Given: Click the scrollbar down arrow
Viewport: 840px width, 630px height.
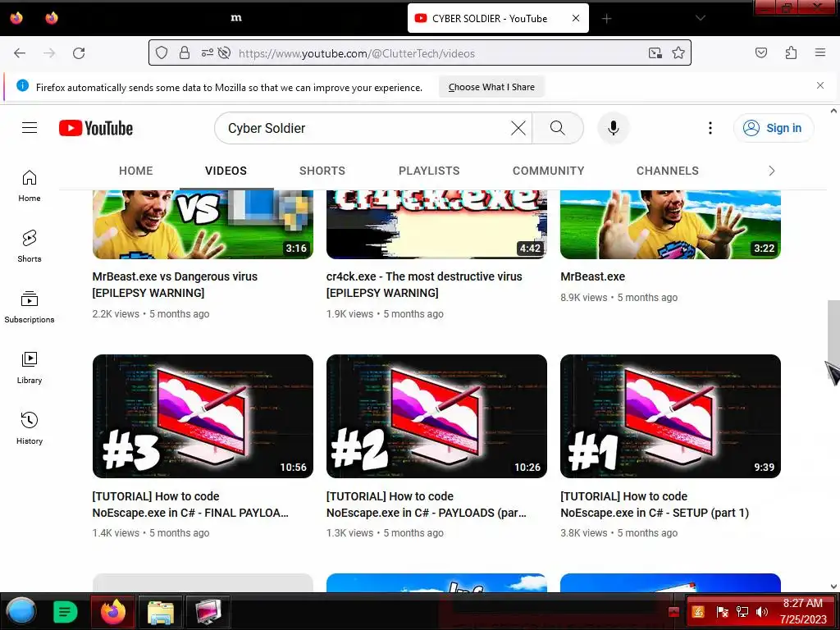Looking at the screenshot, I should point(833,587).
